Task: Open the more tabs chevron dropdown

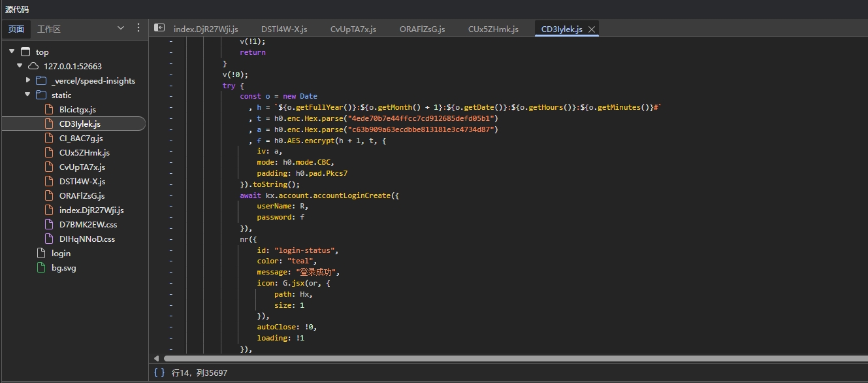Action: pos(120,28)
